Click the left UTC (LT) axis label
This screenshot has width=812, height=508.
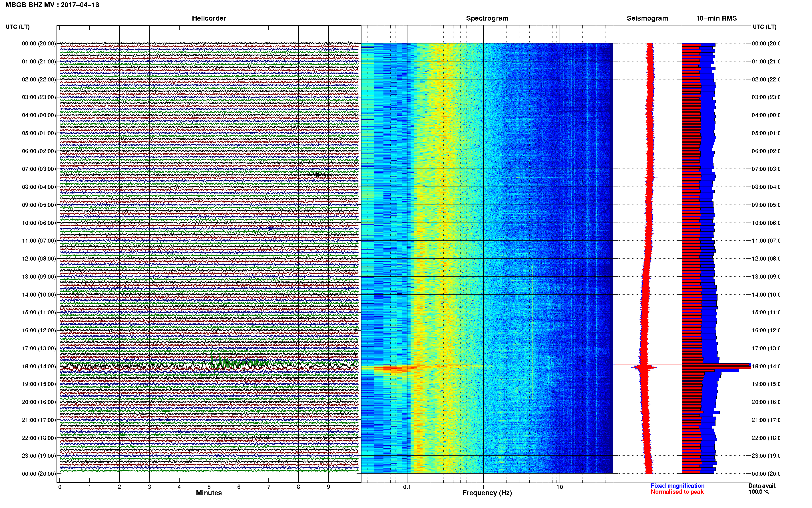(17, 27)
